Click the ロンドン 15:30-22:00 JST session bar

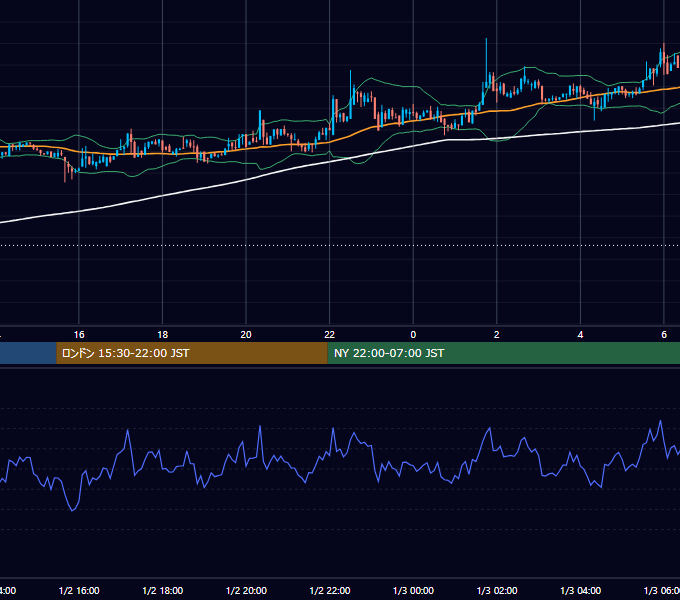point(192,353)
